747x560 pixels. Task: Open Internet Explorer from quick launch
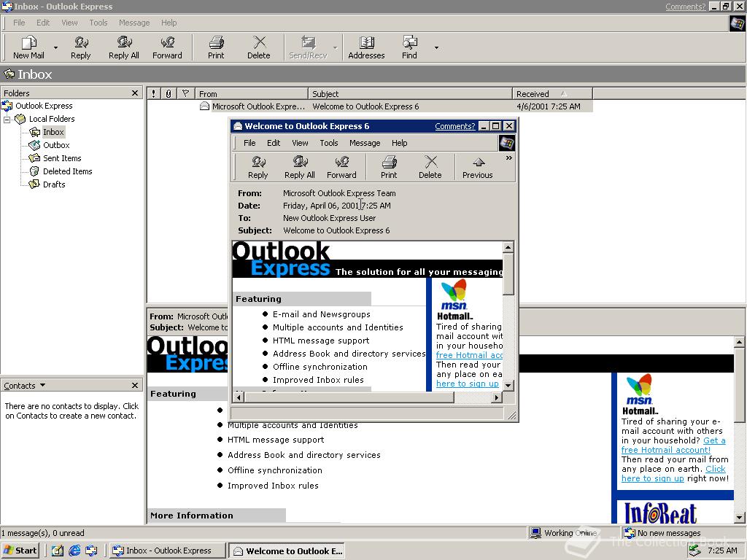point(74,551)
